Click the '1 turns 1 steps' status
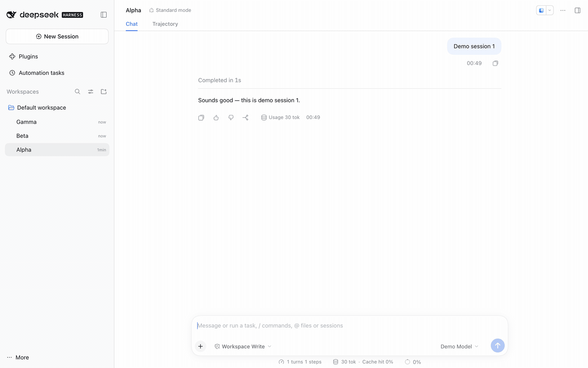The width and height of the screenshot is (588, 368). click(300, 362)
